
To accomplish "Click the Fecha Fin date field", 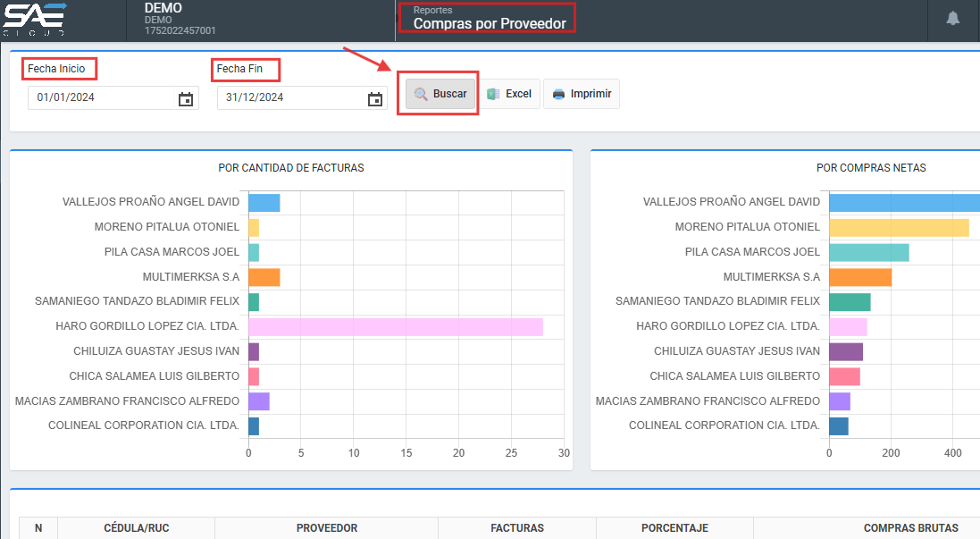I will click(288, 98).
